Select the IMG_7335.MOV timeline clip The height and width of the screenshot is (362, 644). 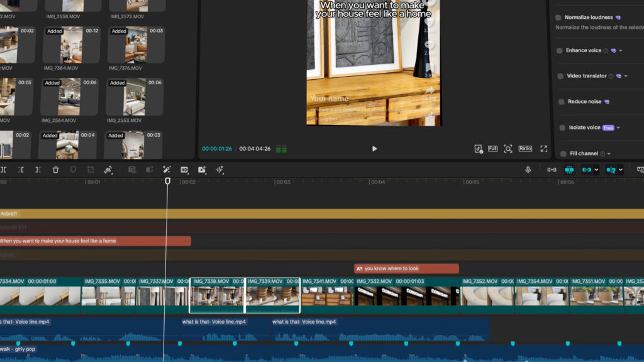click(x=108, y=295)
